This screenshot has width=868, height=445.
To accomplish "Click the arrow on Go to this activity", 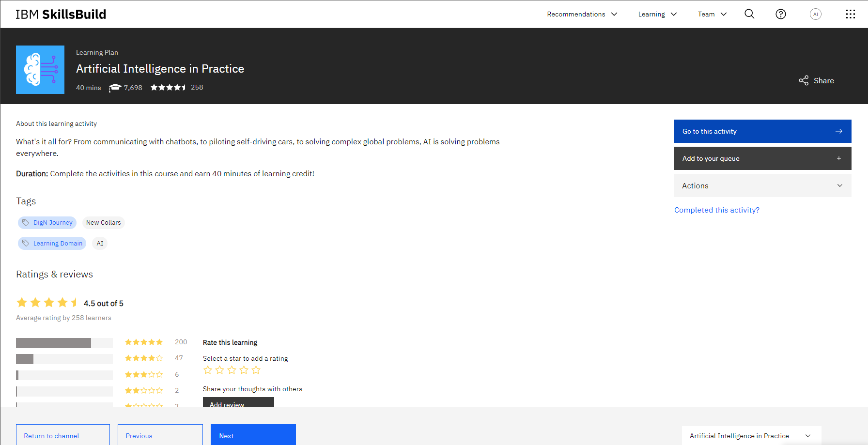I will tap(839, 131).
